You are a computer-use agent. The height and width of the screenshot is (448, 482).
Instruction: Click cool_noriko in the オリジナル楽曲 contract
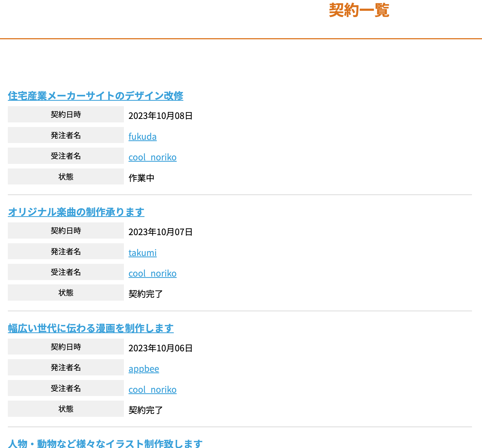152,274
